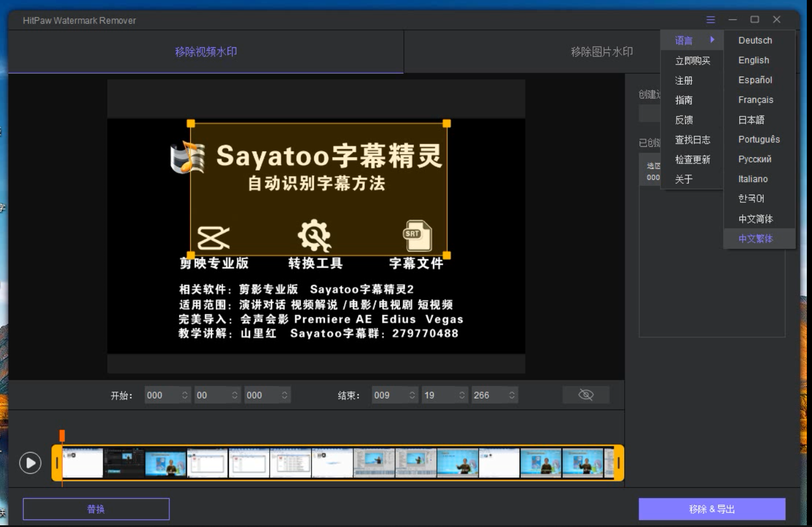This screenshot has height=527, width=812.
Task: Adjust end time 266 field stepper
Action: pos(512,395)
